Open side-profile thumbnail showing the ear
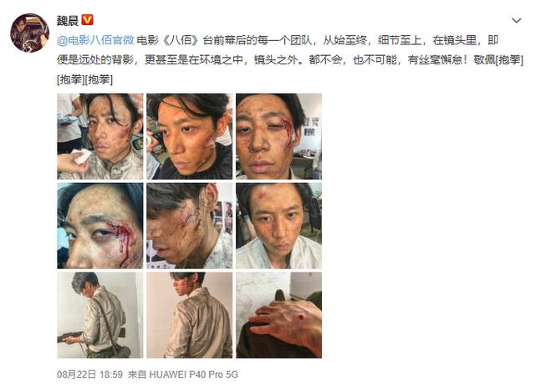 [190, 226]
